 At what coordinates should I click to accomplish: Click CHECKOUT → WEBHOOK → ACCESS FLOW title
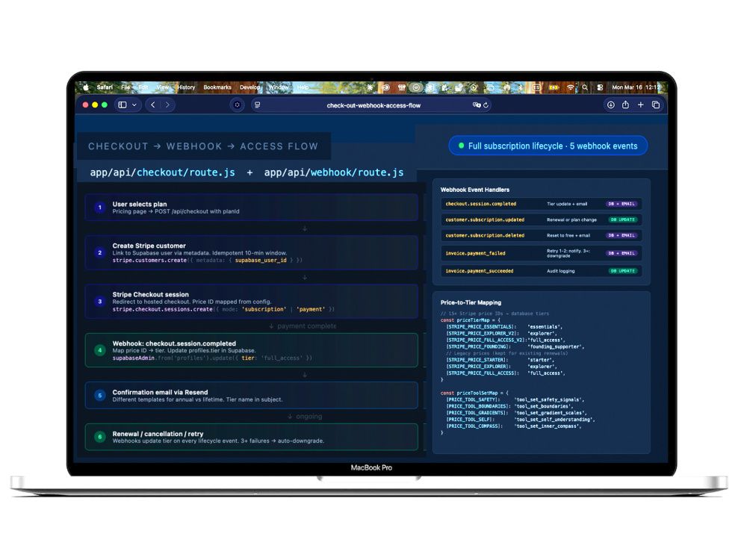(x=203, y=146)
